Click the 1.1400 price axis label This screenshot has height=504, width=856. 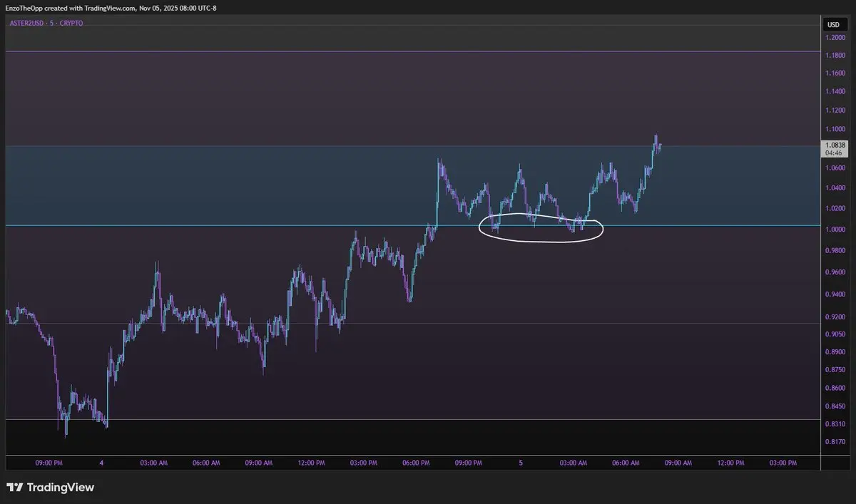pyautogui.click(x=835, y=92)
